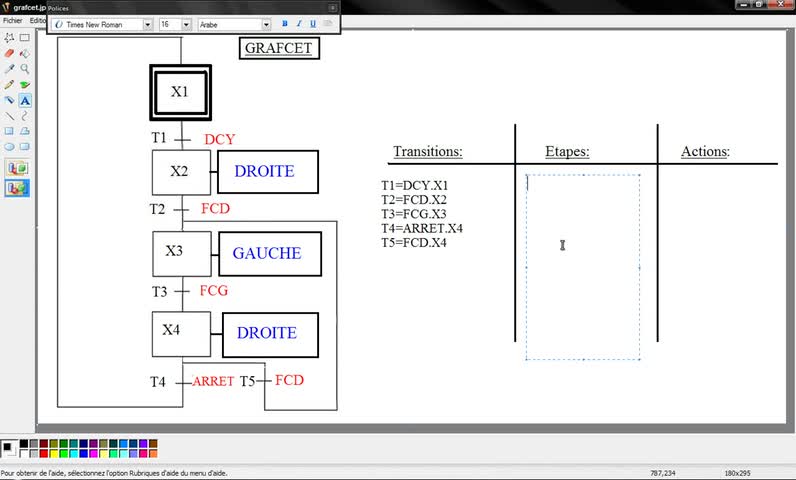796x480 pixels.
Task: Select the Airbrush tool
Action: (9, 100)
